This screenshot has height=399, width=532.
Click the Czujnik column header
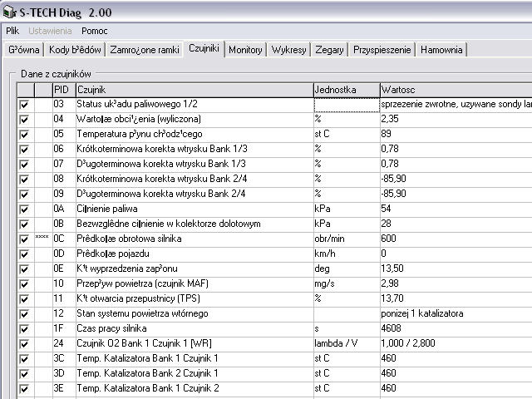(193, 89)
